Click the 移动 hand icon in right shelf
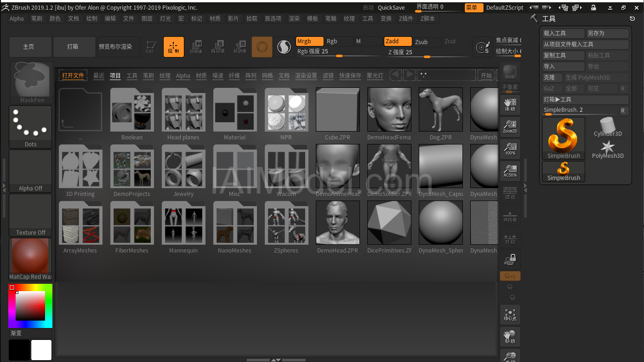 pos(510,337)
